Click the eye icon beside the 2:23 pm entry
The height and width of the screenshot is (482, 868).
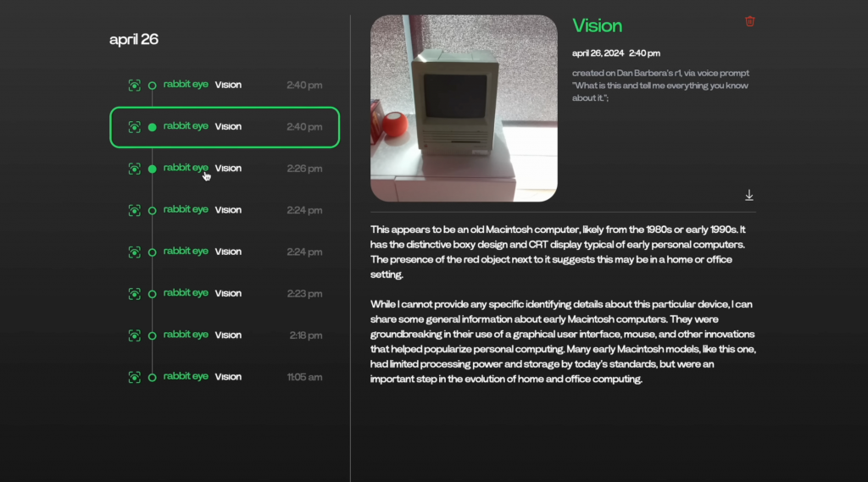[x=134, y=294]
